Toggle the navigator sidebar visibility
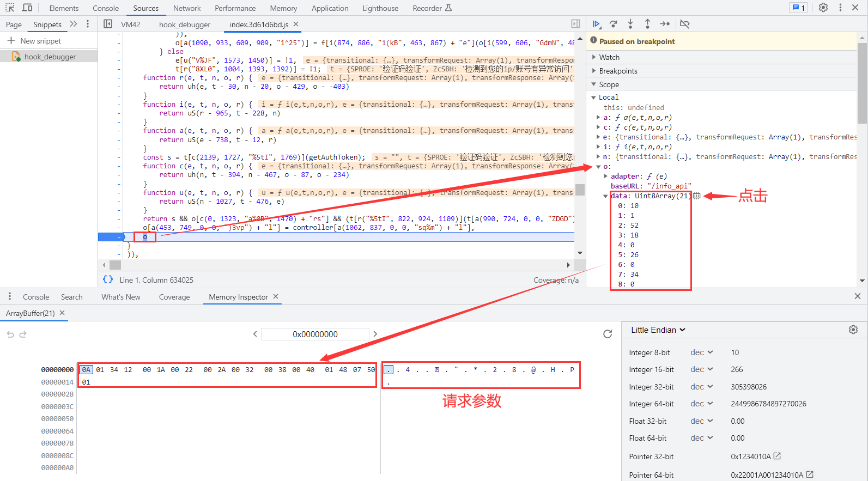The width and height of the screenshot is (868, 481). pos(108,24)
